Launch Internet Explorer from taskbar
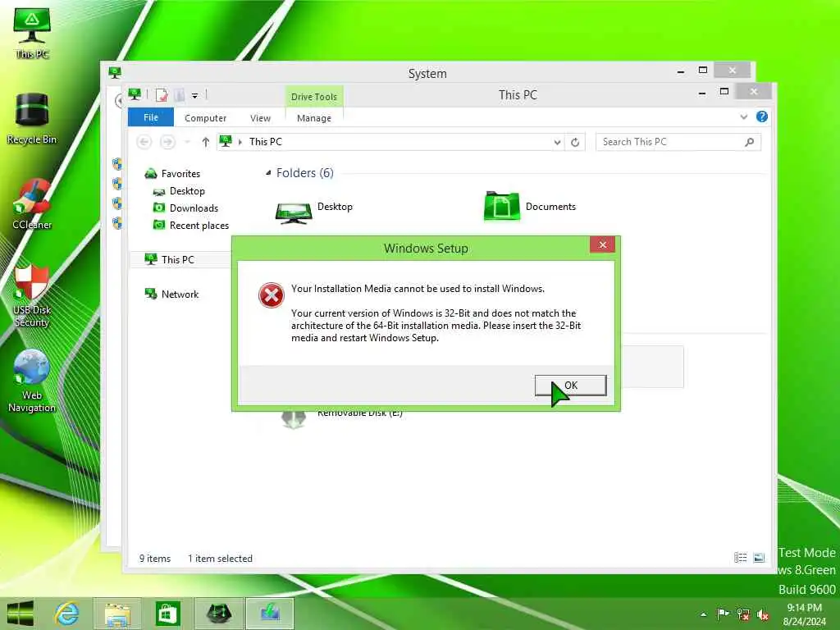840x630 pixels. (x=67, y=614)
